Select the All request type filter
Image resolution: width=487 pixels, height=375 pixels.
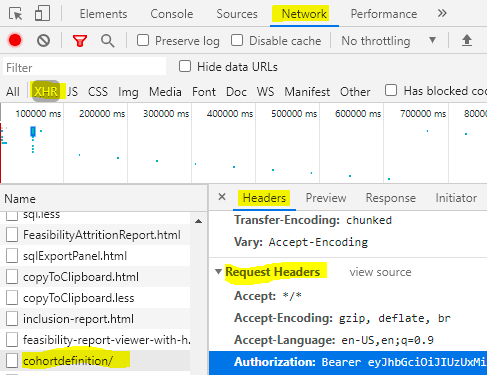point(13,91)
